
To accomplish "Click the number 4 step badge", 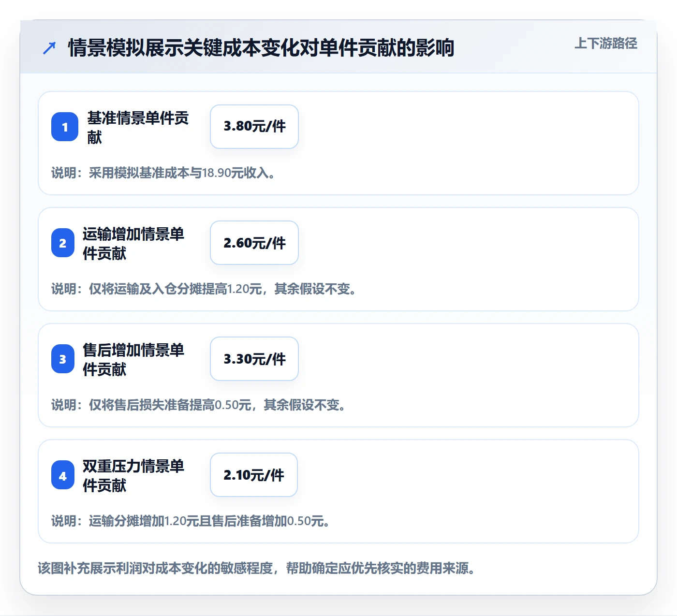I will (x=63, y=475).
